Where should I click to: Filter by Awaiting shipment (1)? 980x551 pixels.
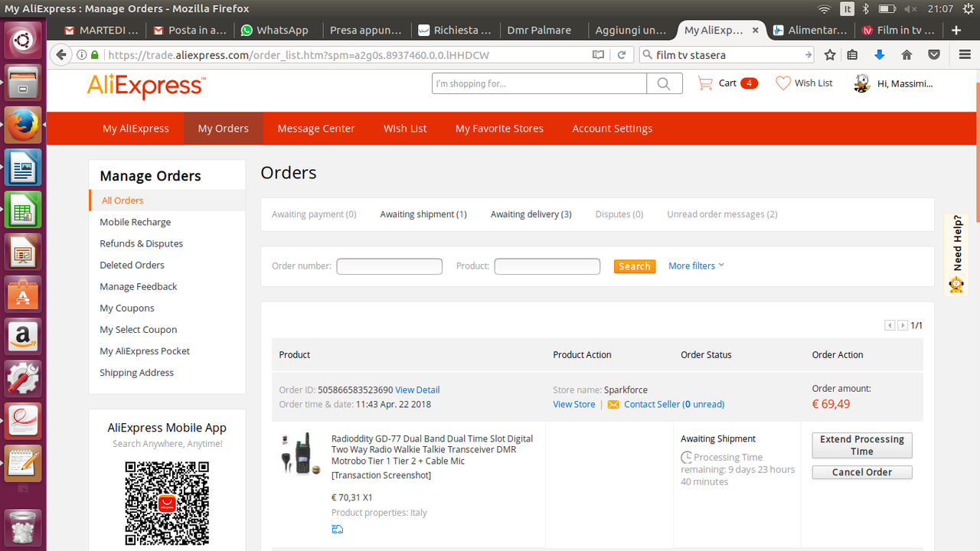(x=423, y=214)
